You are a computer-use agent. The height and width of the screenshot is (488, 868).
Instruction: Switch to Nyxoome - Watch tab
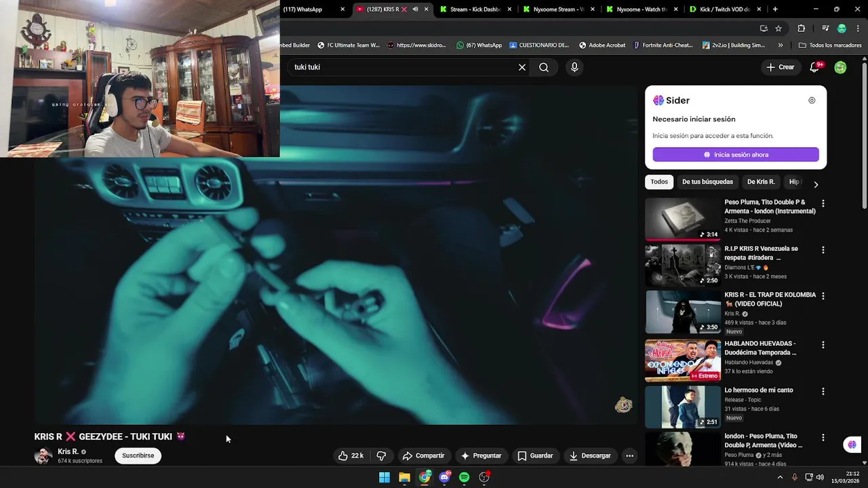[642, 9]
